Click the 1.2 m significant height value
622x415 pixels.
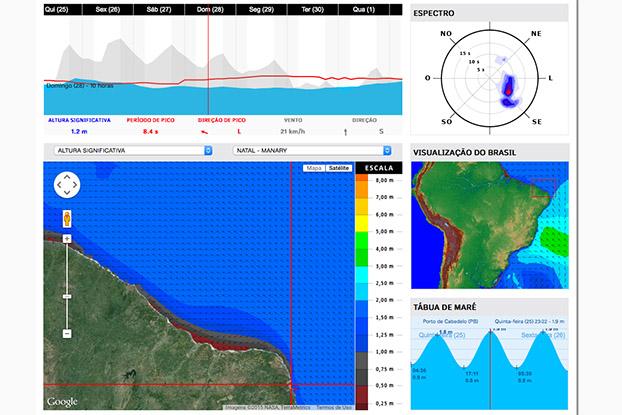79,131
